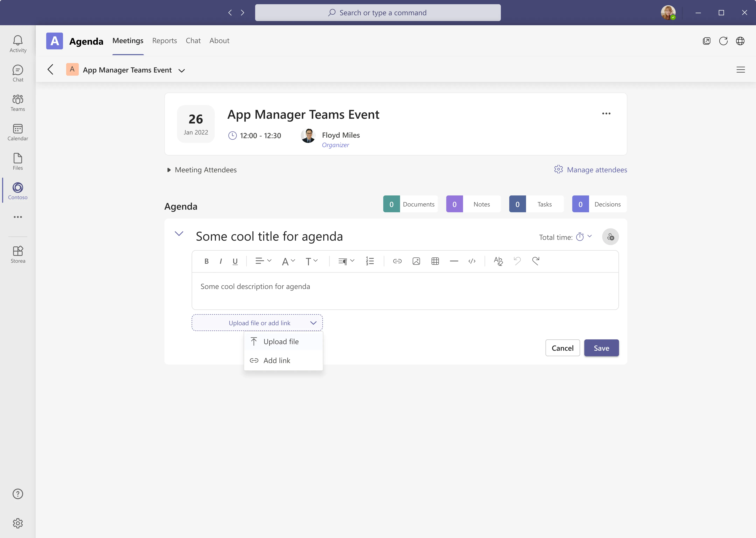Open Help question mark icon
Viewport: 756px width, 538px height.
click(x=18, y=494)
